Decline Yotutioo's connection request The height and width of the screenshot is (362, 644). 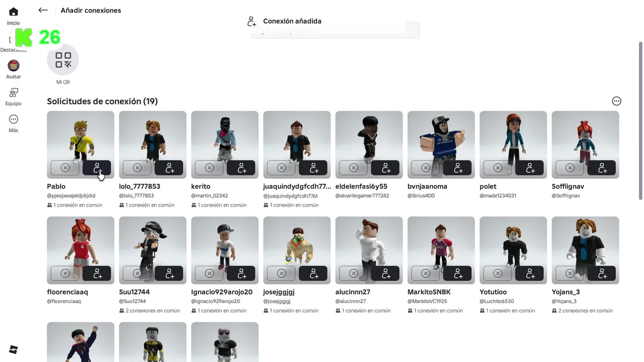coord(498,273)
